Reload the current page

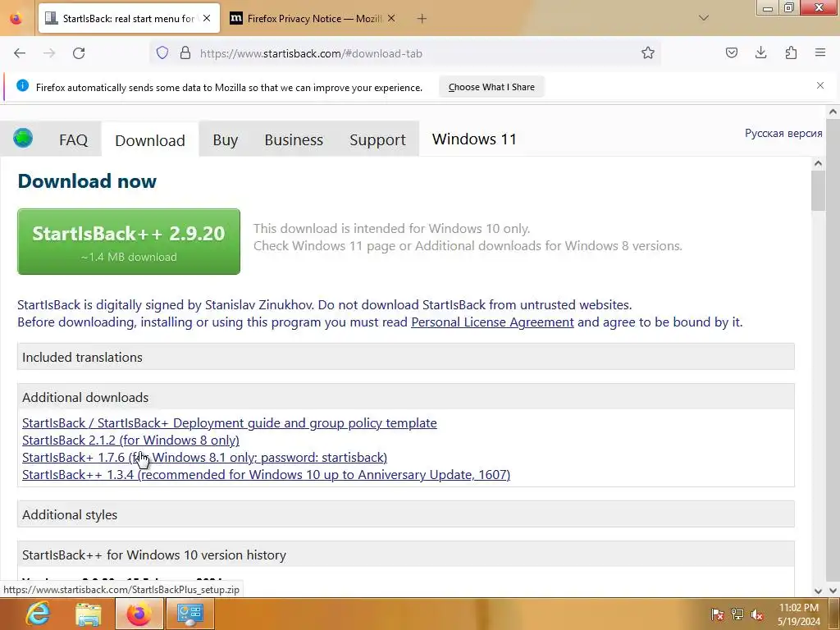pos(79,53)
